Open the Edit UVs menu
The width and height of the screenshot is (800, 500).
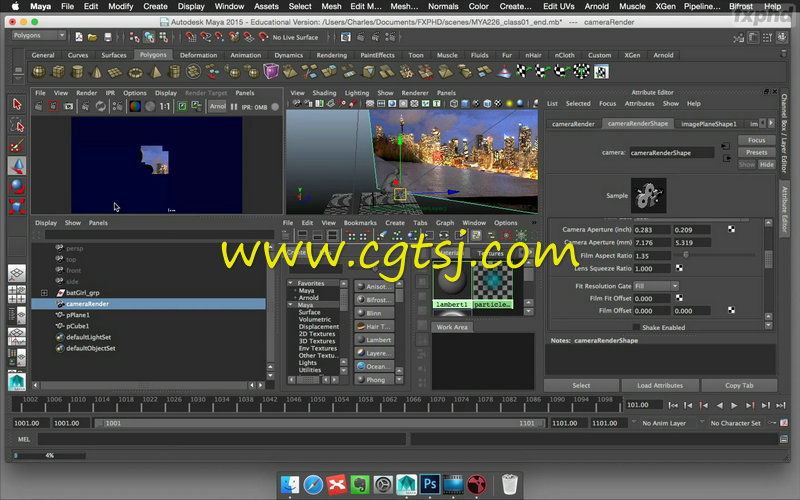pos(558,6)
